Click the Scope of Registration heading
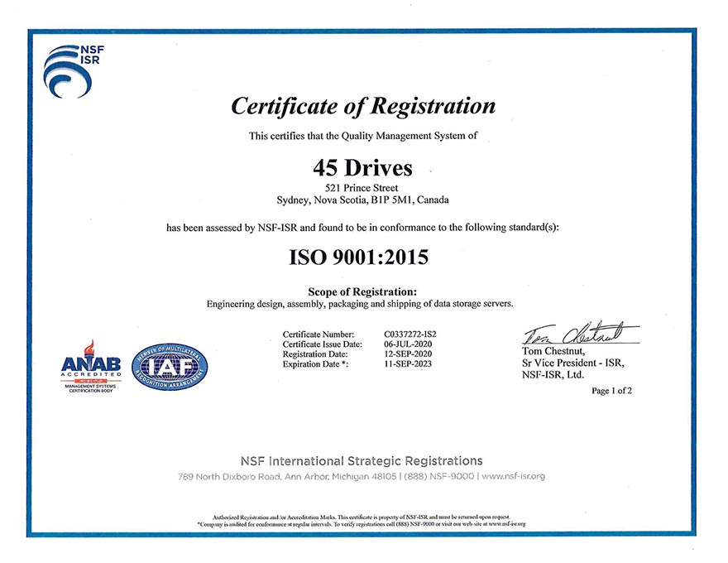 [x=362, y=291]
